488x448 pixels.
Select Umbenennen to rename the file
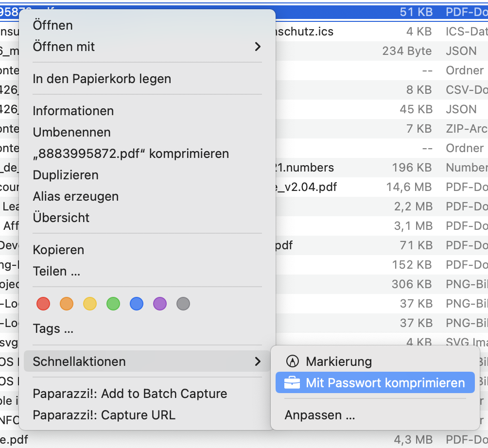point(71,132)
